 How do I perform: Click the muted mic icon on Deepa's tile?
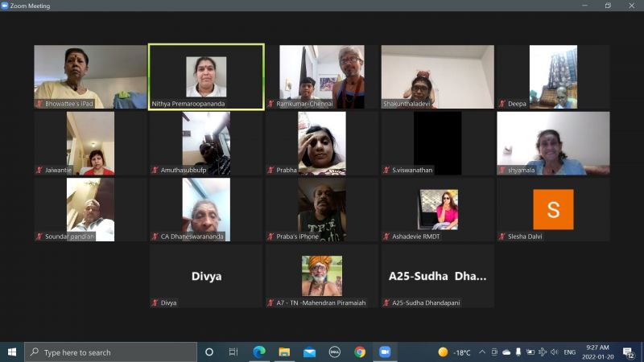(502, 104)
